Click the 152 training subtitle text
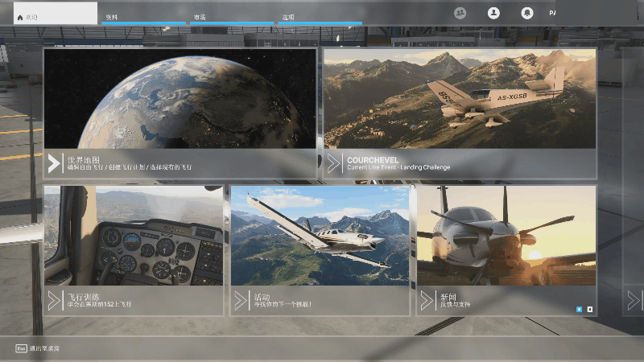 (x=99, y=305)
